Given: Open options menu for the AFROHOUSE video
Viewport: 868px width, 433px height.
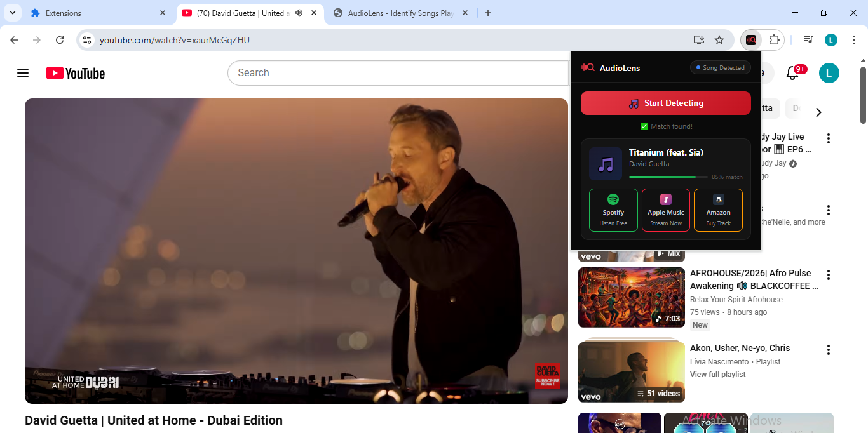Looking at the screenshot, I should click(x=828, y=275).
